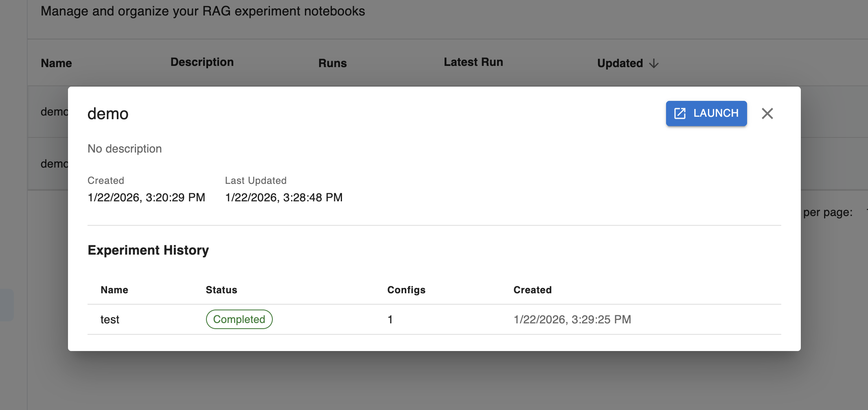Click the Updated sort arrow icon
868x410 pixels.
coord(654,63)
